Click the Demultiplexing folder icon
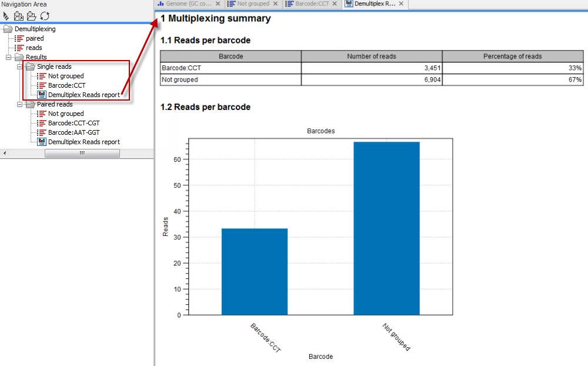This screenshot has height=366, width=588. click(x=9, y=29)
